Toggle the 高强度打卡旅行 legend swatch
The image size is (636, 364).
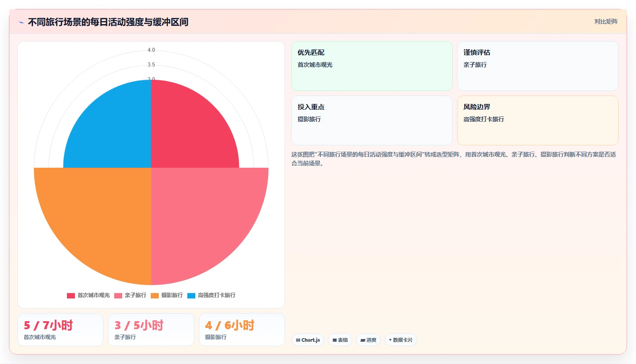pos(191,295)
